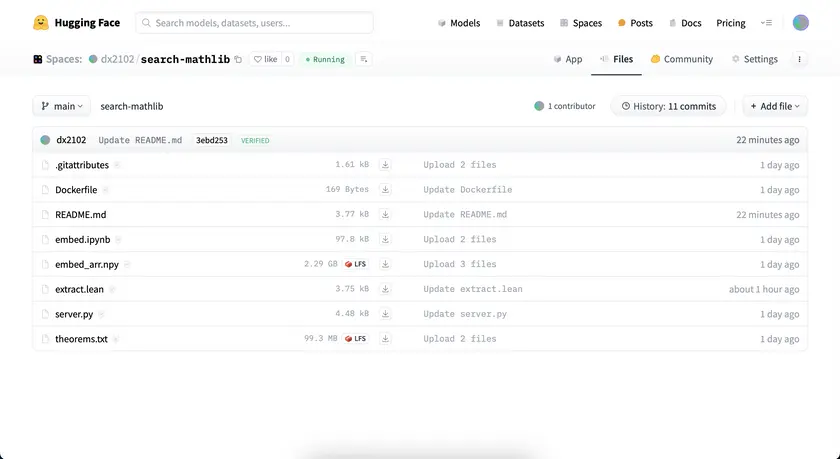The height and width of the screenshot is (459, 840).
Task: Download Dockerfile using its download icon
Action: coord(385,190)
